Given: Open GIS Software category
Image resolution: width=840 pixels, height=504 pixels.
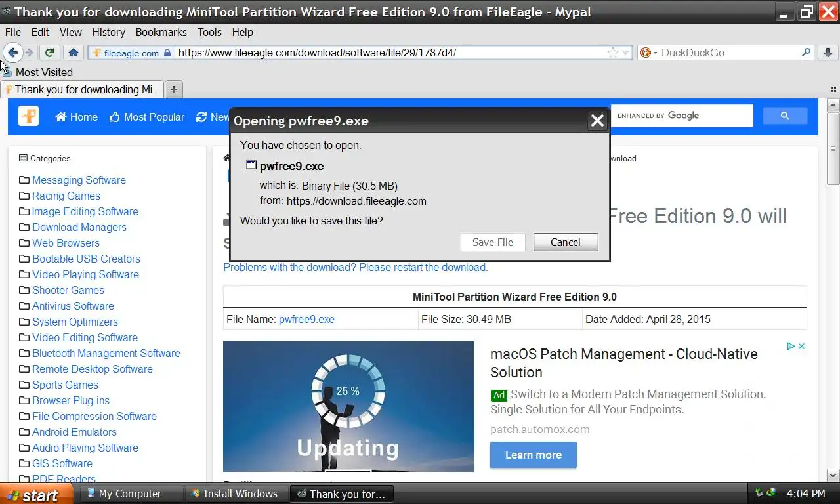Looking at the screenshot, I should pos(62,463).
